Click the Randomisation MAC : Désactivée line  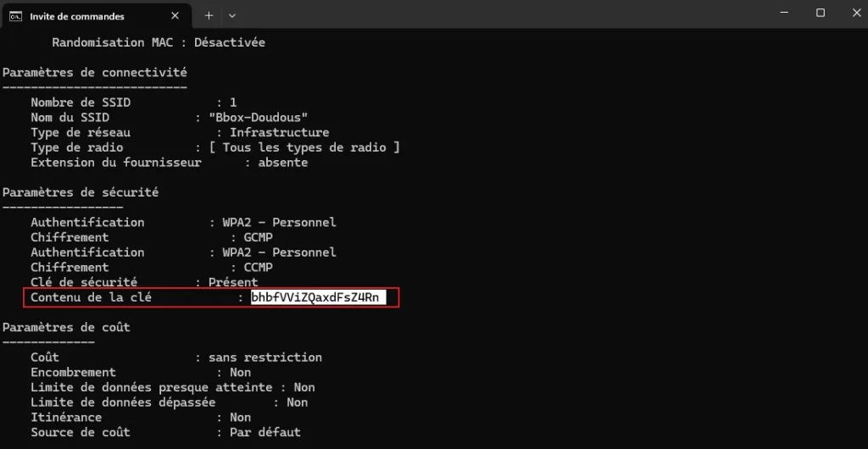[x=159, y=42]
